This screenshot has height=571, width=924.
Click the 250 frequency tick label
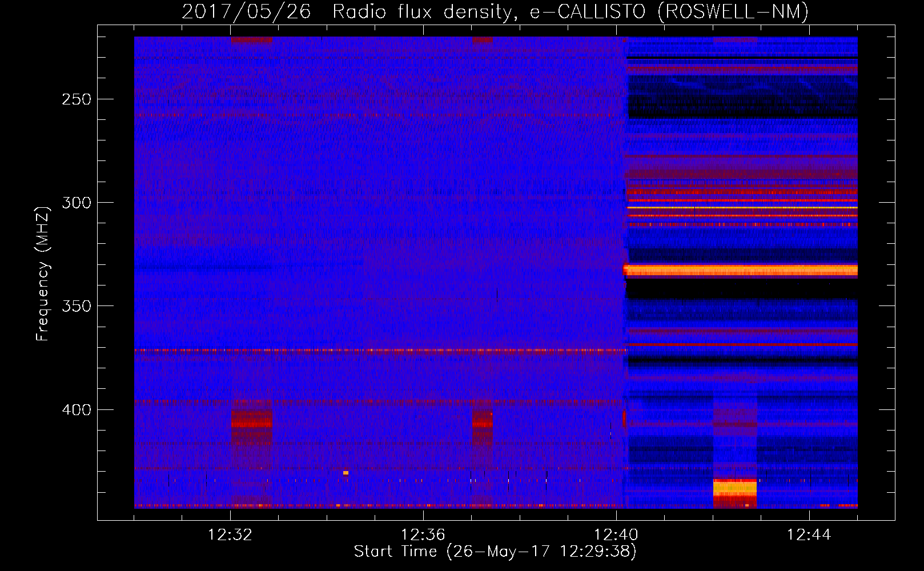click(x=77, y=99)
